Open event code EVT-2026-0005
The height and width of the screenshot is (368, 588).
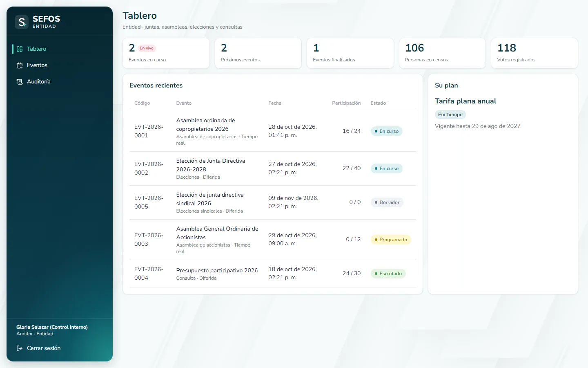(x=149, y=202)
